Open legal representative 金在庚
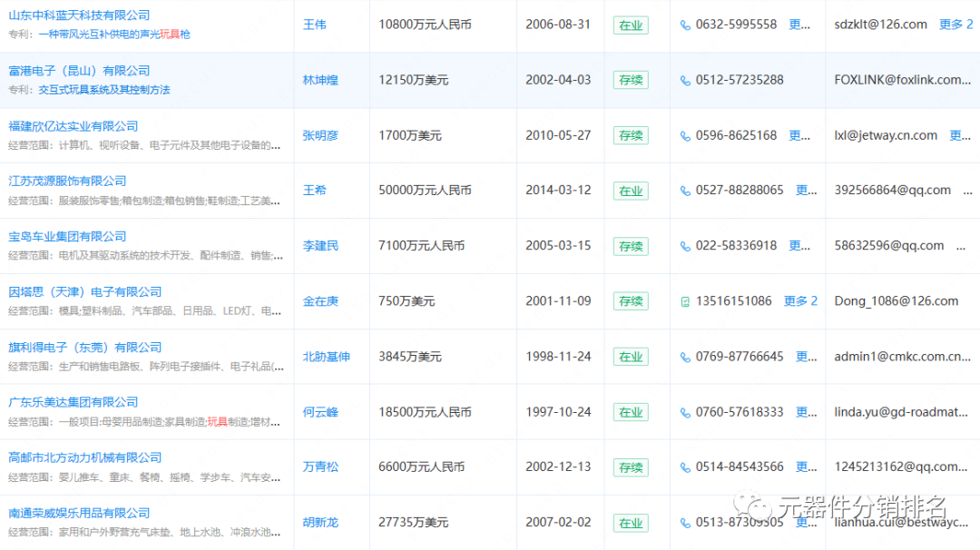Viewport: 980px width, 550px height. [320, 301]
